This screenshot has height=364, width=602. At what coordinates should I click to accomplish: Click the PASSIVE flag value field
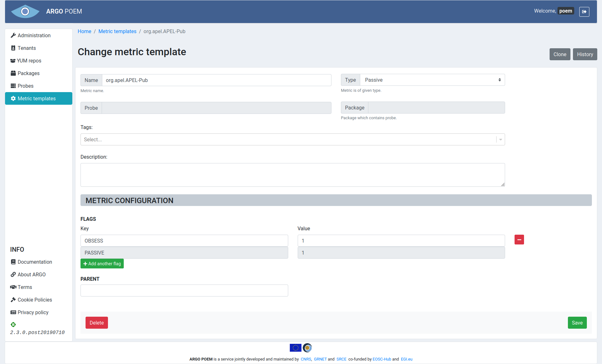coord(401,253)
